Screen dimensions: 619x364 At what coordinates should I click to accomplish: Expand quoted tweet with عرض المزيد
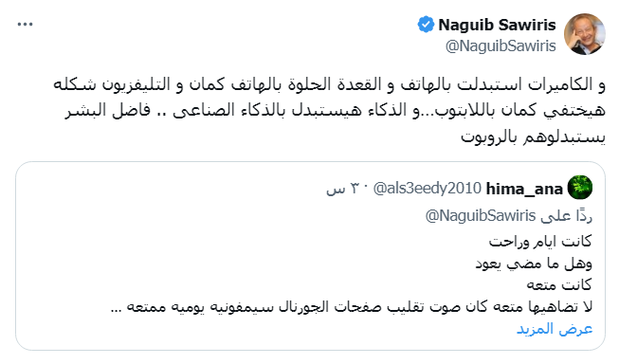[555, 329]
